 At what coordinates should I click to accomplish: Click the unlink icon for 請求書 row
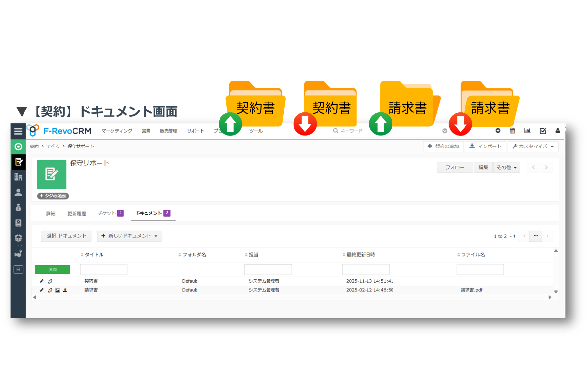pyautogui.click(x=50, y=290)
